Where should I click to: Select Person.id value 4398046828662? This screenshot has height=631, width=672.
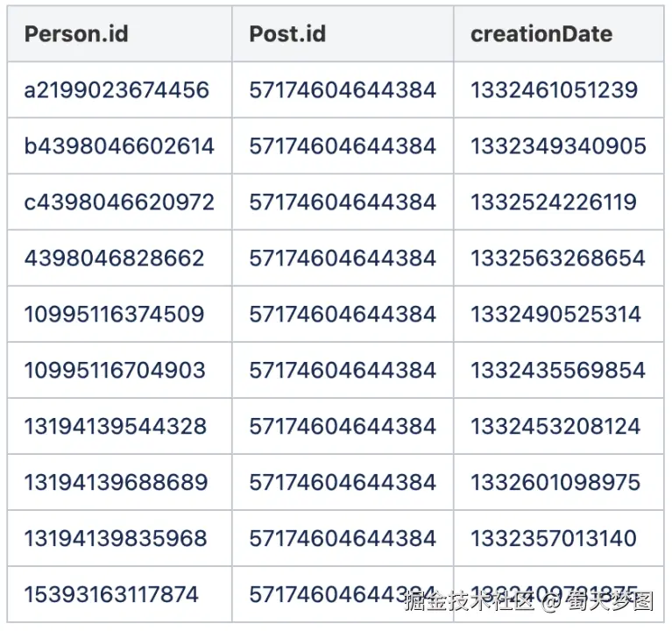pos(114,259)
